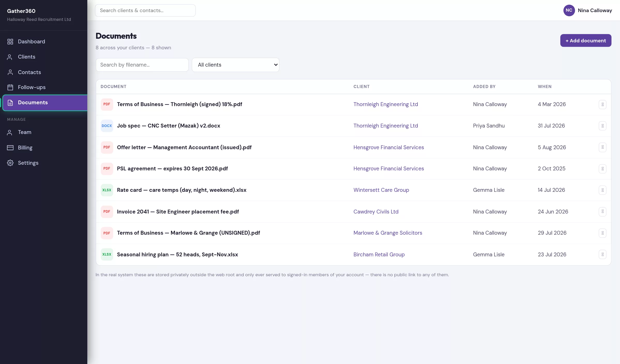Click 'Gemma Lisle' in the Rate card row
This screenshot has height=364, width=620.
pyautogui.click(x=489, y=190)
